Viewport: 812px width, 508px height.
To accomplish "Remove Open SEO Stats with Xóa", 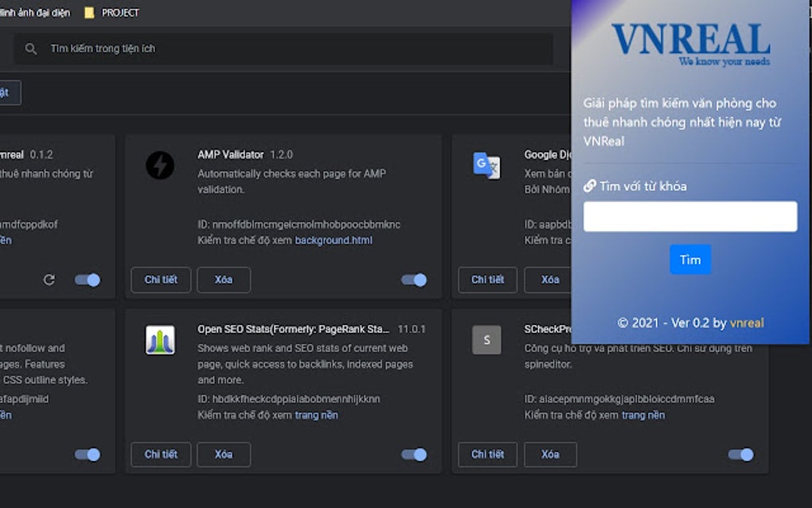I will pyautogui.click(x=224, y=454).
